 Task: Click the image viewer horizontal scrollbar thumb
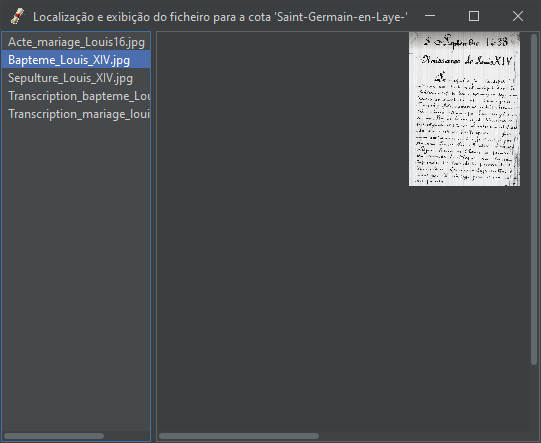point(239,436)
